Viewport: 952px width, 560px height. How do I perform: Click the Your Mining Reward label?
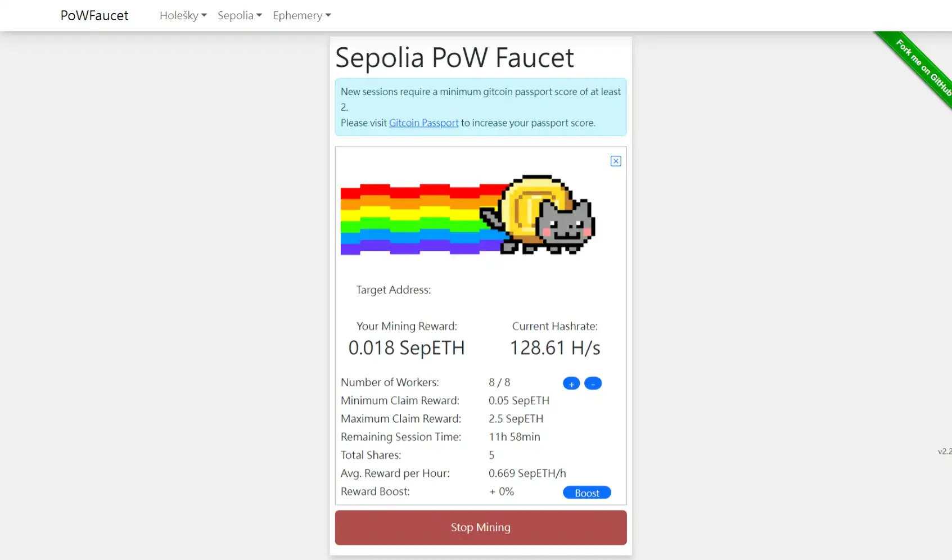tap(407, 326)
